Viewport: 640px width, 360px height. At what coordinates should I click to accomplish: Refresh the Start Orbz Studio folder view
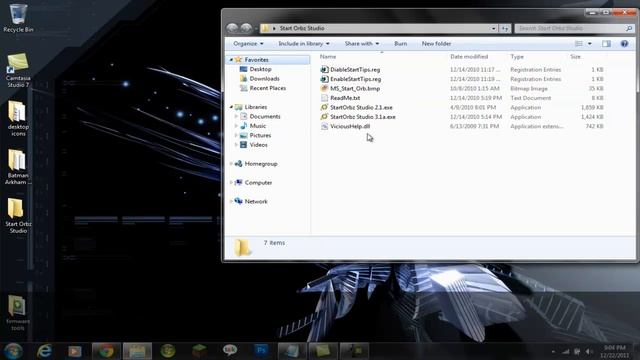pyautogui.click(x=505, y=28)
